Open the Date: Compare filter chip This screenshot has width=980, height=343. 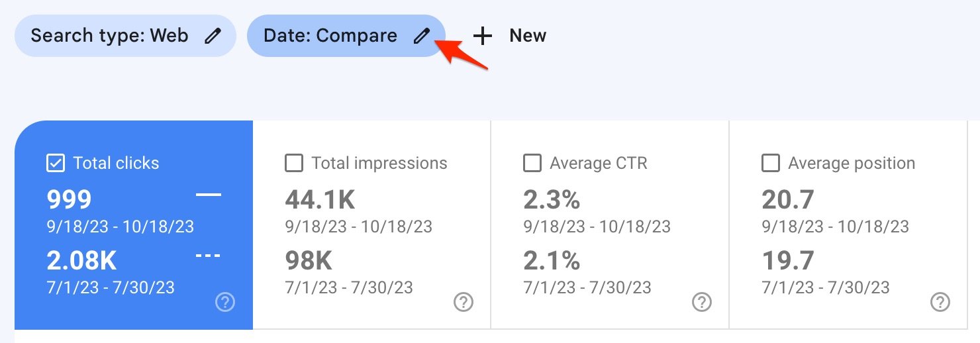pyautogui.click(x=346, y=36)
